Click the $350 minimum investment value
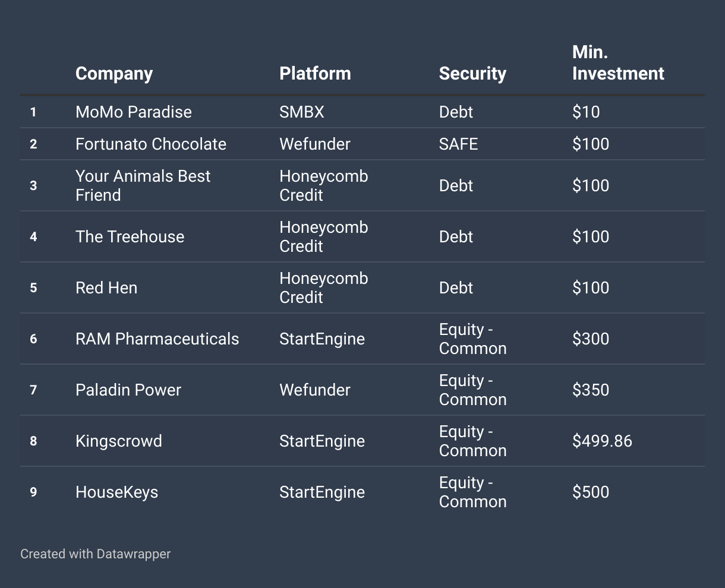Image resolution: width=725 pixels, height=588 pixels. click(591, 390)
